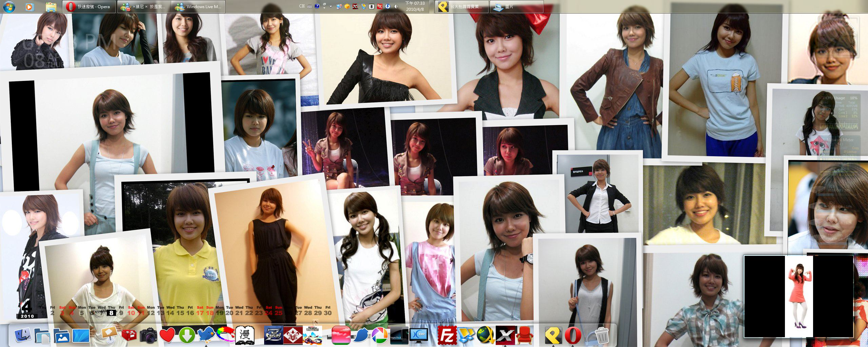Expand the language bar options arrow
Screen dimensions: 868x347
click(331, 6)
